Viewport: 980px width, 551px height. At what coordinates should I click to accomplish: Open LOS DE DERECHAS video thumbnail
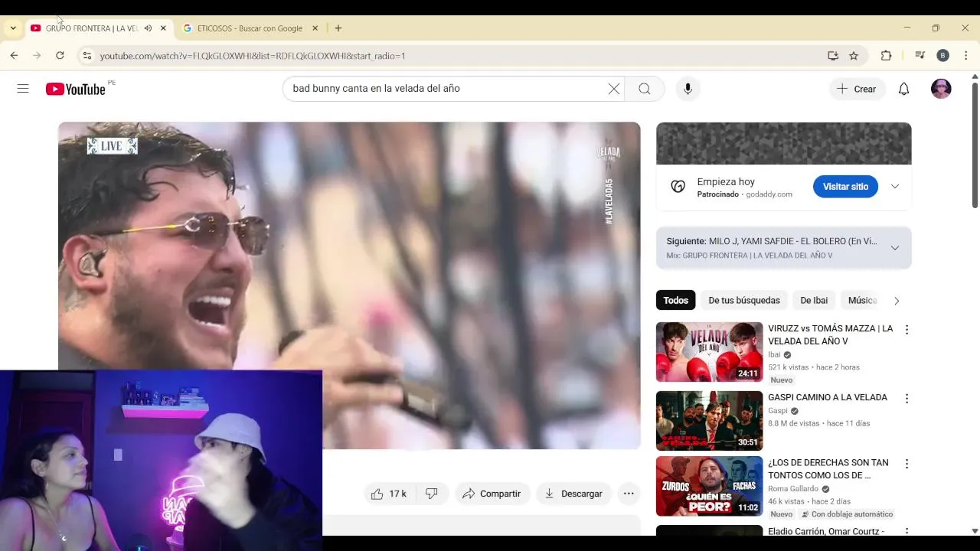click(709, 486)
